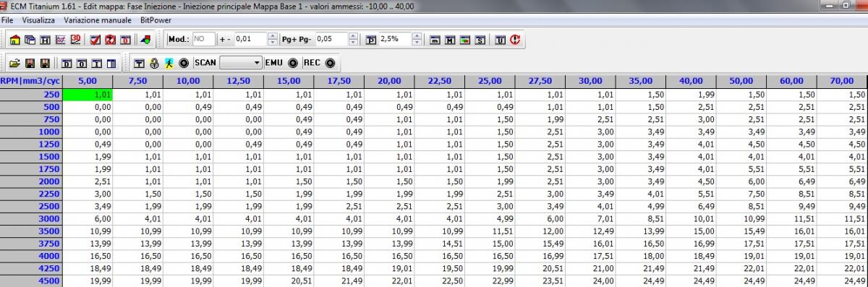This screenshot has height=287, width=868.
Task: Click the 'T' window icon before padlock
Action: [x=139, y=63]
